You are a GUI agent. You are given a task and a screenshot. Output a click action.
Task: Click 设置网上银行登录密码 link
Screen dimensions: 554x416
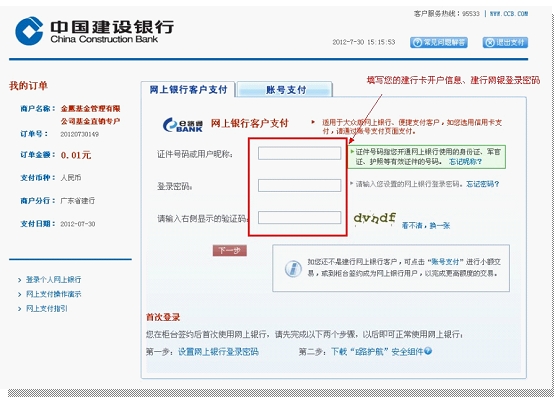click(x=218, y=352)
